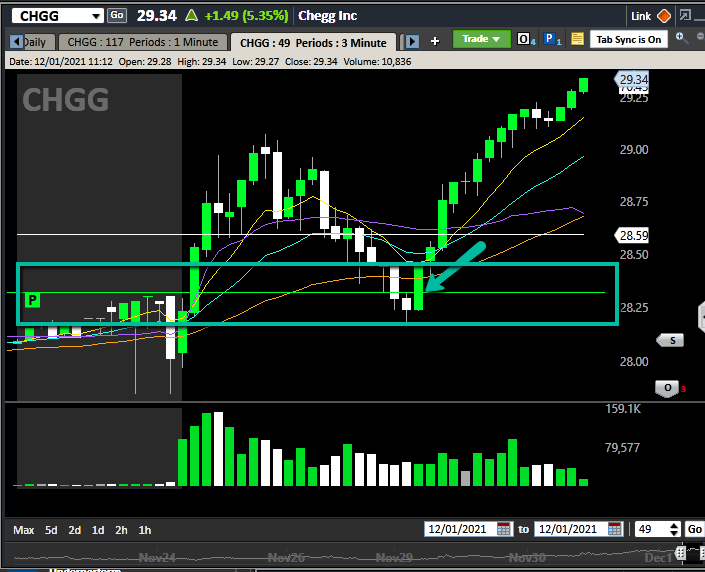The height and width of the screenshot is (572, 705).
Task: Click the +1.49 (5.35%) change value
Action: tap(246, 16)
